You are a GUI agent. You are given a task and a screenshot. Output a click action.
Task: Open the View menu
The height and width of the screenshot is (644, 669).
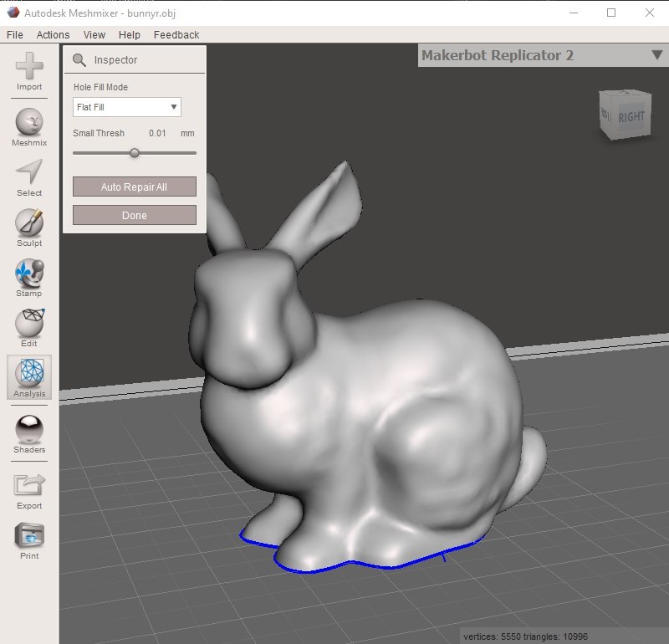[94, 34]
